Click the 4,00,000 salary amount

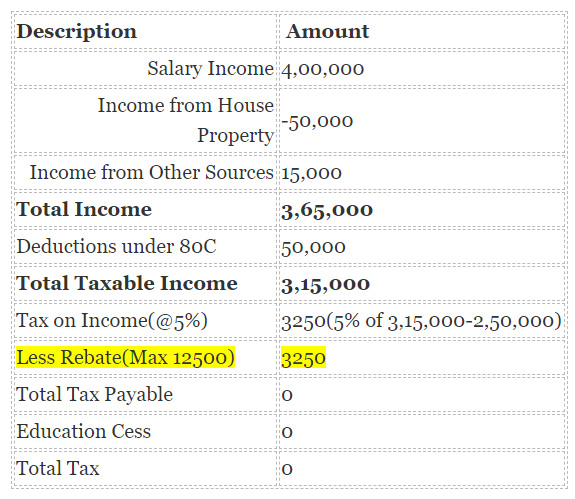click(322, 69)
